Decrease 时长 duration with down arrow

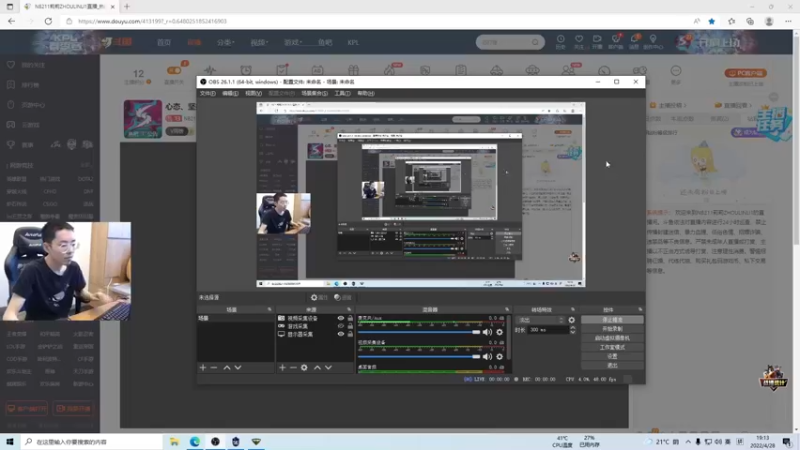[x=572, y=332]
